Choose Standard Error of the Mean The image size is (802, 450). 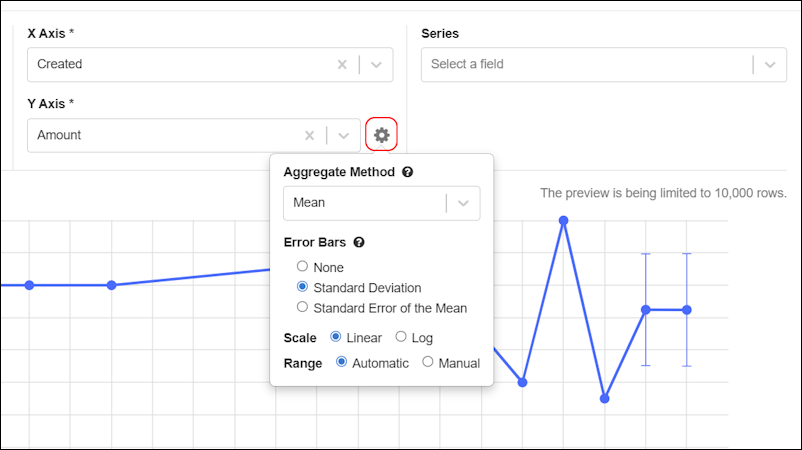pyautogui.click(x=302, y=308)
